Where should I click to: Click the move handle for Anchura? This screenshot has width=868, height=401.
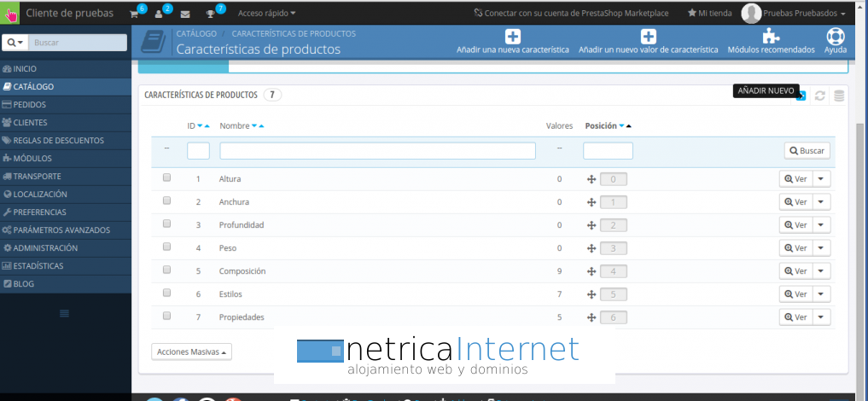coord(591,202)
